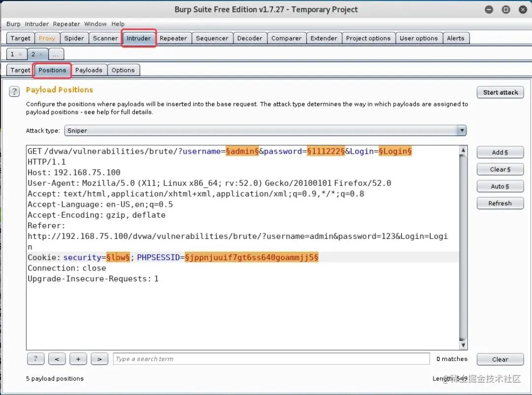Click the Clear § button
Viewport: 532px width, 395px height.
click(x=500, y=169)
